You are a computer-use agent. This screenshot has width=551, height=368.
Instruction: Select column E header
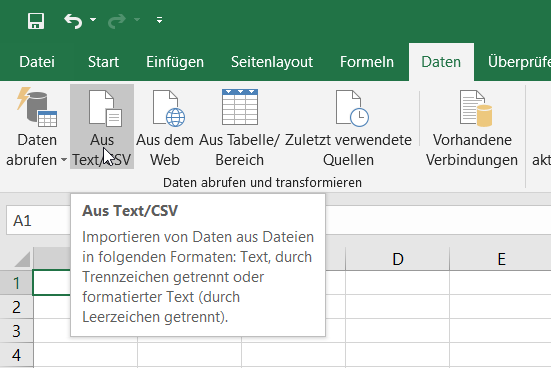pyautogui.click(x=501, y=259)
